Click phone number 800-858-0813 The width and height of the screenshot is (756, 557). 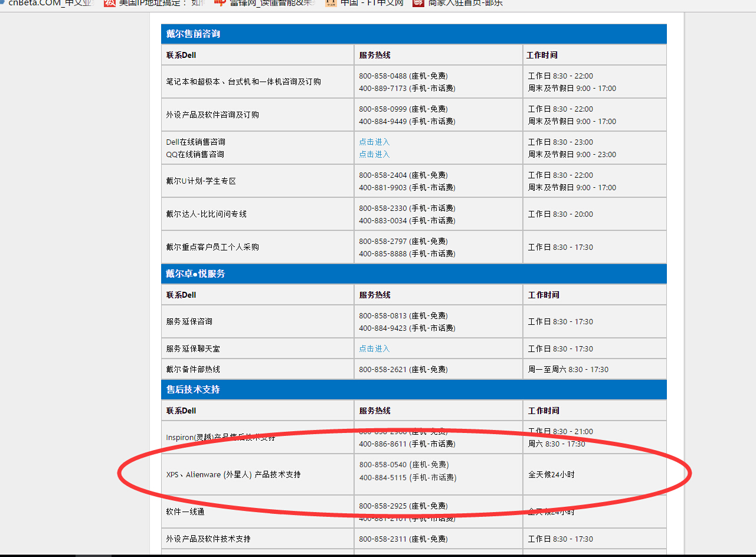pos(383,315)
